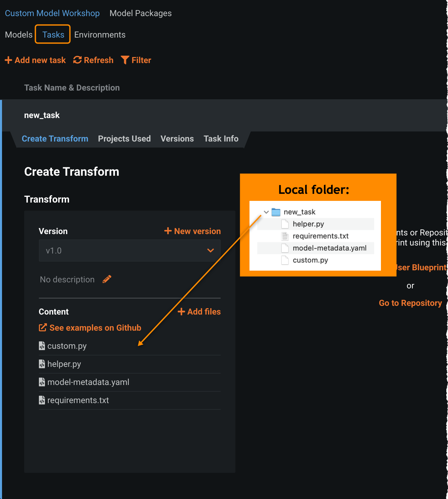This screenshot has height=499, width=448.
Task: Switch to the Environments tab
Action: pyautogui.click(x=100, y=35)
